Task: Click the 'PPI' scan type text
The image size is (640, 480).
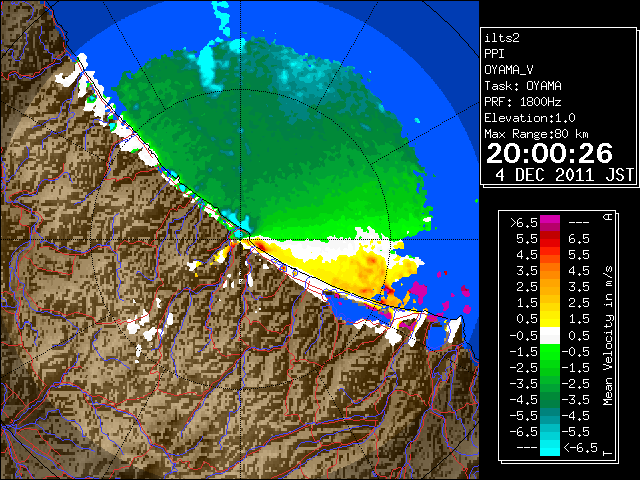Action: pos(494,54)
